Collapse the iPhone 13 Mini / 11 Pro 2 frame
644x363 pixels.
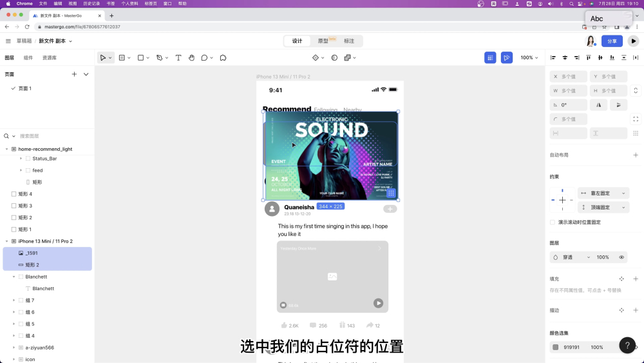click(x=6, y=241)
